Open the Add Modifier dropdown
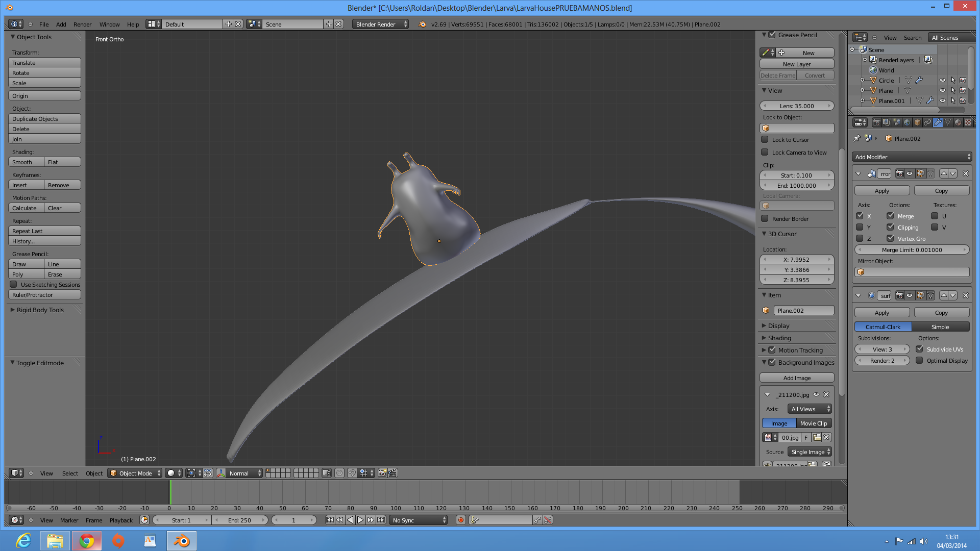The height and width of the screenshot is (551, 980). pyautogui.click(x=912, y=157)
